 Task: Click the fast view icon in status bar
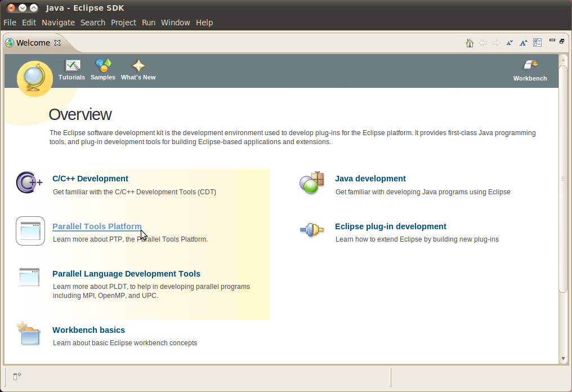[17, 376]
